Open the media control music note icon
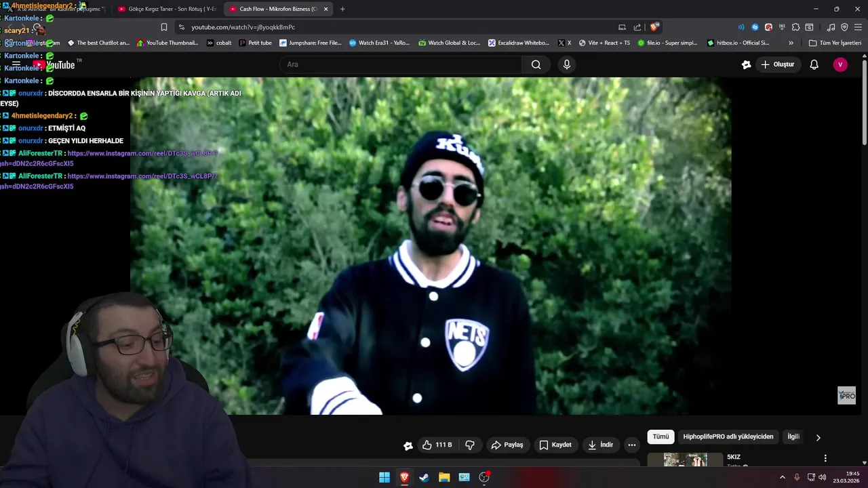Viewport: 868px width, 488px height. pyautogui.click(x=831, y=27)
